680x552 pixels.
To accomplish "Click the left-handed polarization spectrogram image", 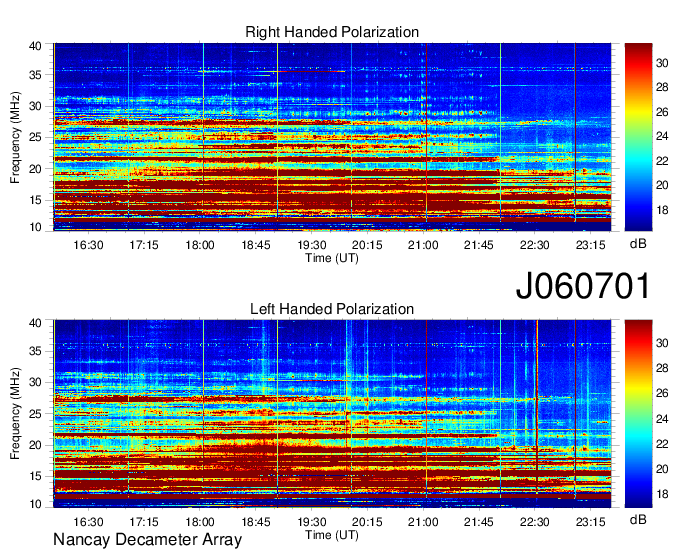I will [x=332, y=414].
